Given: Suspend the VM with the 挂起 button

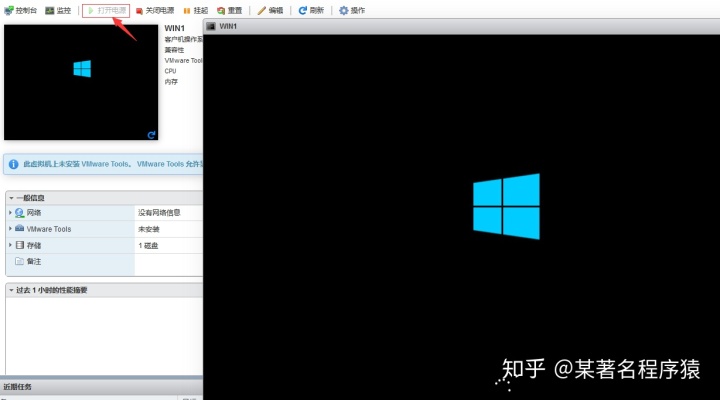Looking at the screenshot, I should [195, 11].
